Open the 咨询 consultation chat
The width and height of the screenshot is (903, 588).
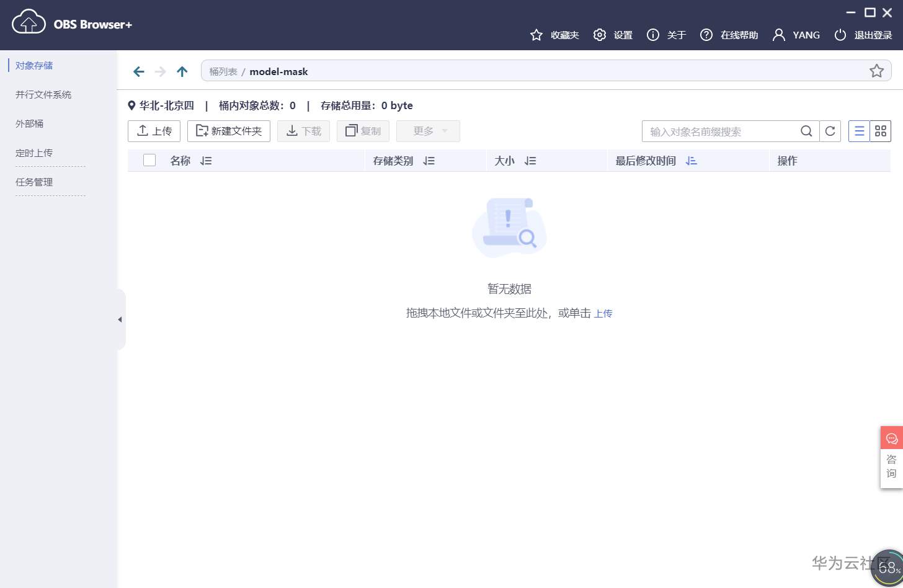click(892, 457)
